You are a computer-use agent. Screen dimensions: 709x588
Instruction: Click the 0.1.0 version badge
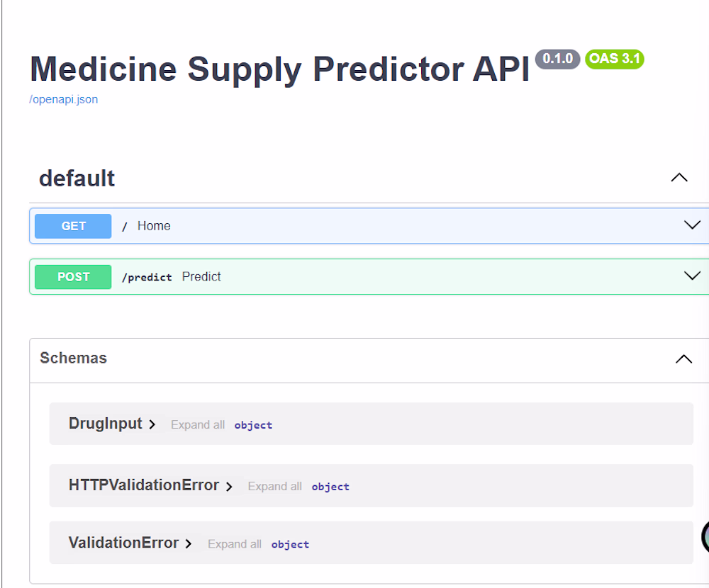(x=557, y=59)
